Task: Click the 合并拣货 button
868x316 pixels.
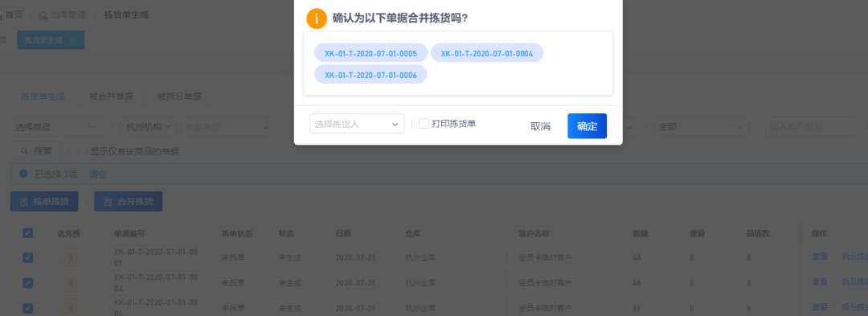Action: (x=129, y=202)
